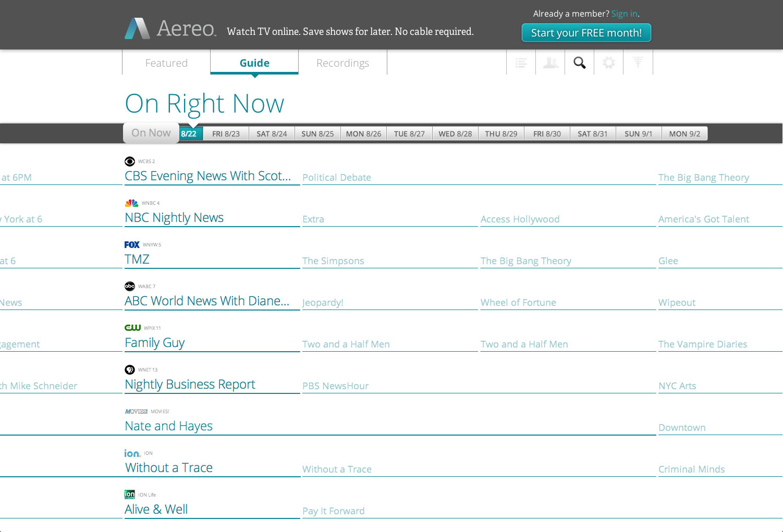Click the Aereo logo
This screenshot has width=783, height=532.
pos(170,29)
